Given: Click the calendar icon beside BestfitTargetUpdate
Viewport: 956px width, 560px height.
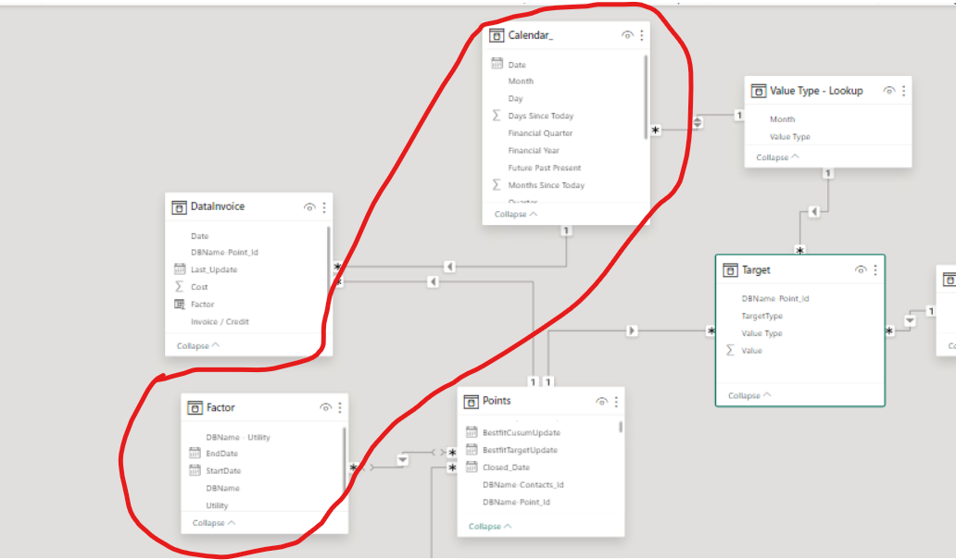Looking at the screenshot, I should coord(472,449).
